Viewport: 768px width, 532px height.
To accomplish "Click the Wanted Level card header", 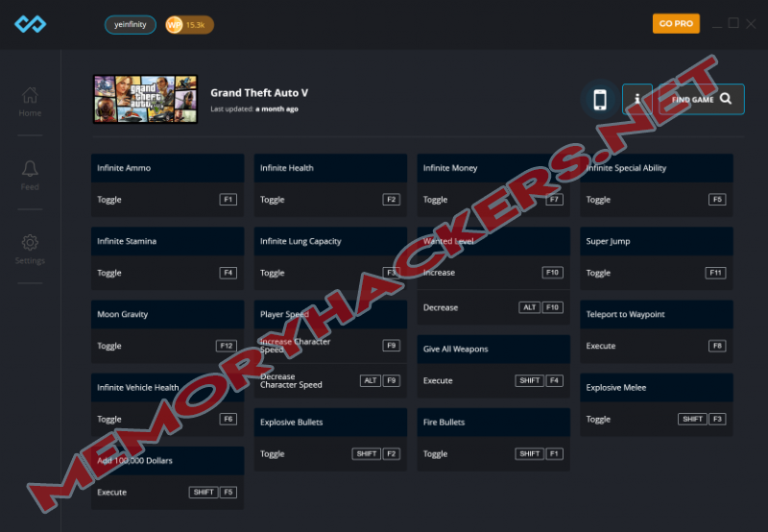I will [493, 241].
